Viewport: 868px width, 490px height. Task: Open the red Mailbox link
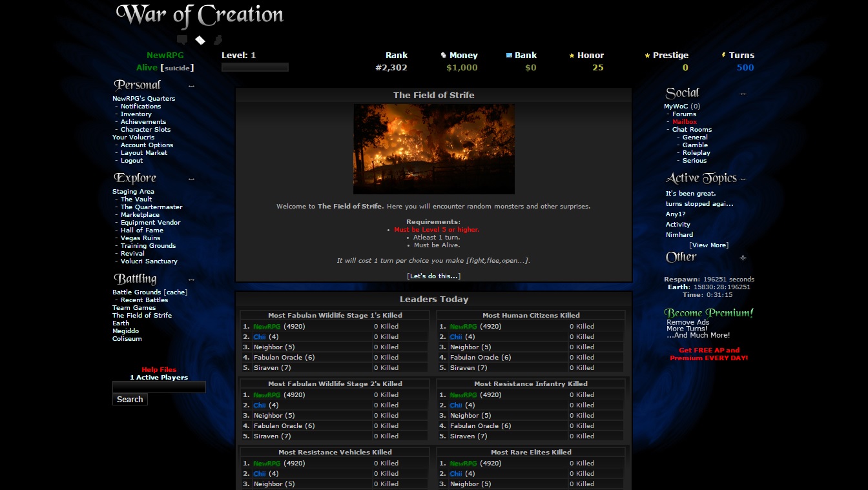[x=685, y=122]
